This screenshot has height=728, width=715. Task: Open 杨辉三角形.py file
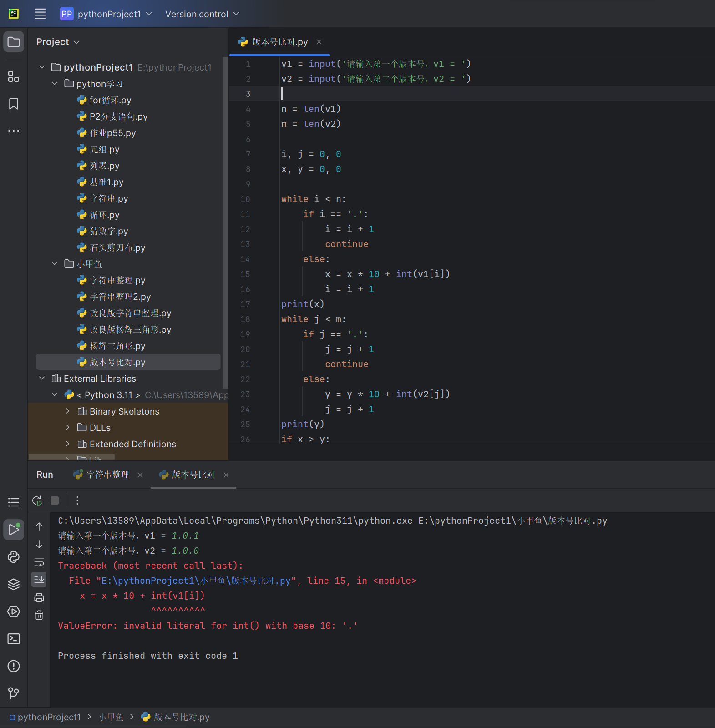point(117,346)
